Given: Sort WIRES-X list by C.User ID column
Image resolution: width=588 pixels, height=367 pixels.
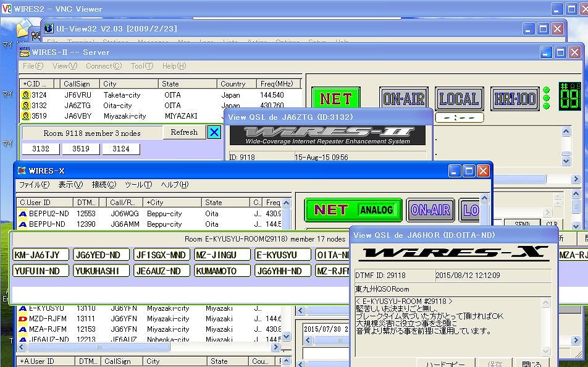Looking at the screenshot, I should pyautogui.click(x=44, y=203).
